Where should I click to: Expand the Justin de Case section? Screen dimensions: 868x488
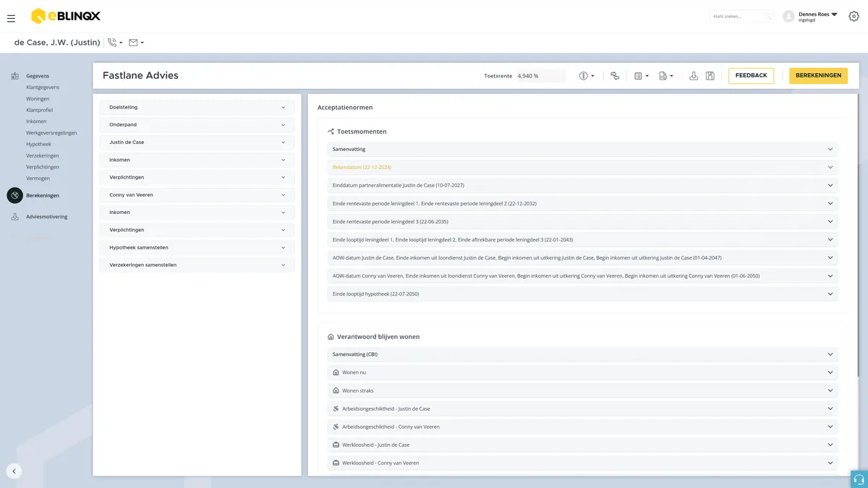(197, 142)
